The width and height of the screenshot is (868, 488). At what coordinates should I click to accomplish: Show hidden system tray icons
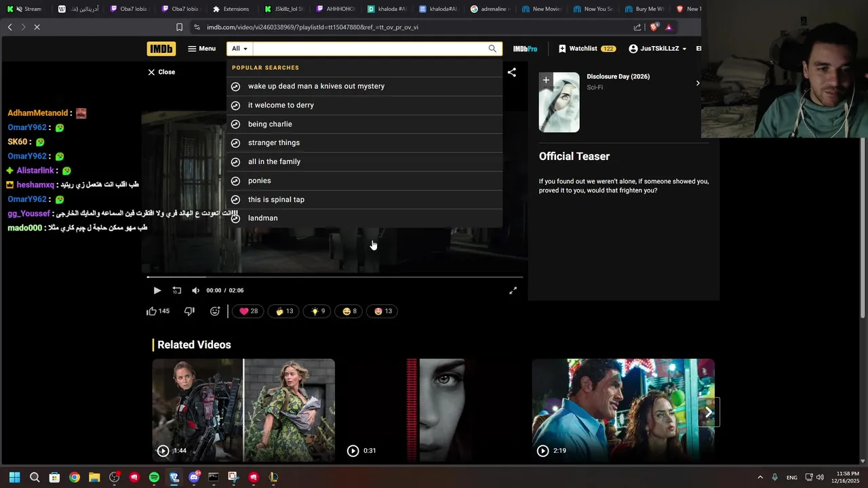pos(759,477)
